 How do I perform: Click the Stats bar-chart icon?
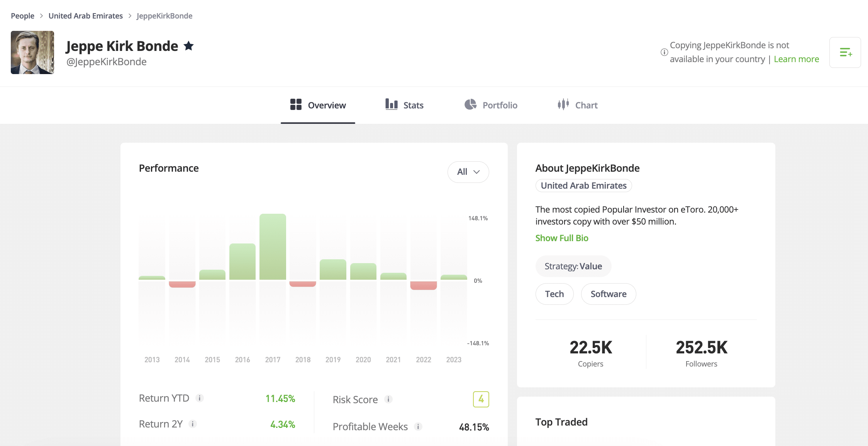coord(391,104)
